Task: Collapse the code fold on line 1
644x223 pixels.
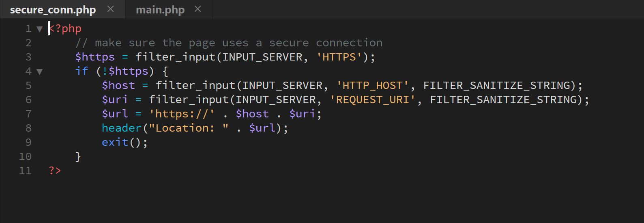Action: click(39, 29)
